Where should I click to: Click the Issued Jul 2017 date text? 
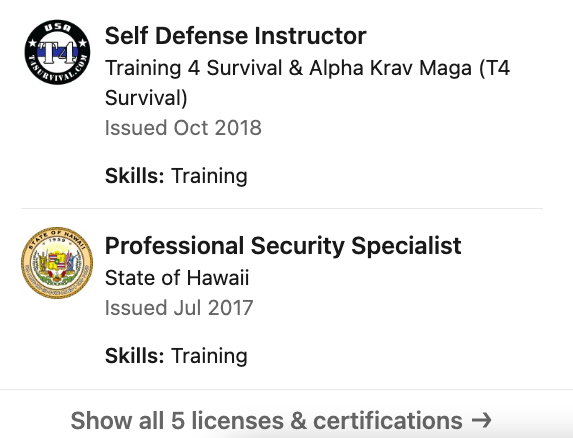(x=179, y=308)
